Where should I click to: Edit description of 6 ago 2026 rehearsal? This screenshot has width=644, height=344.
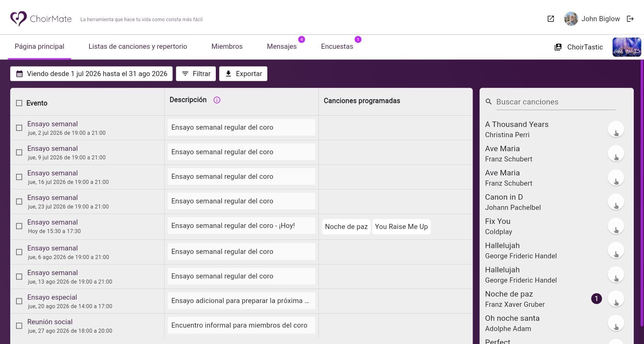point(241,252)
